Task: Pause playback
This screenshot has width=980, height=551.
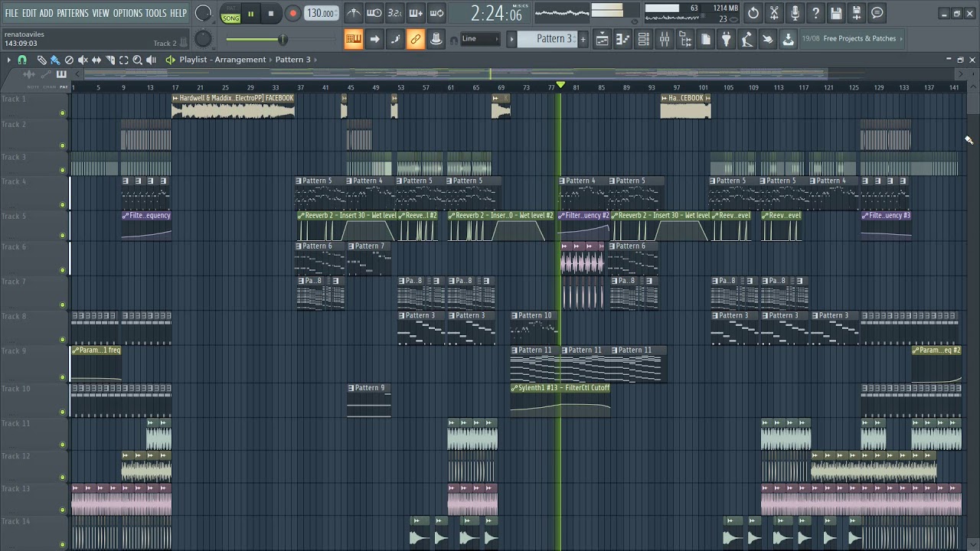Action: [x=250, y=14]
